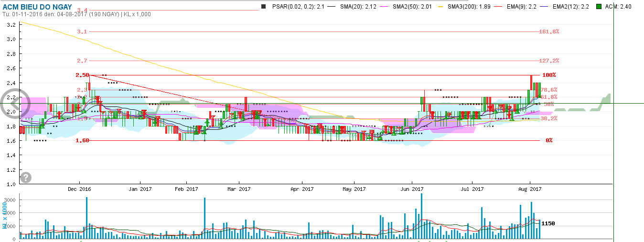644x242 pixels.
Task: Select the 127.2% Fibonacci label
Action: [548, 61]
